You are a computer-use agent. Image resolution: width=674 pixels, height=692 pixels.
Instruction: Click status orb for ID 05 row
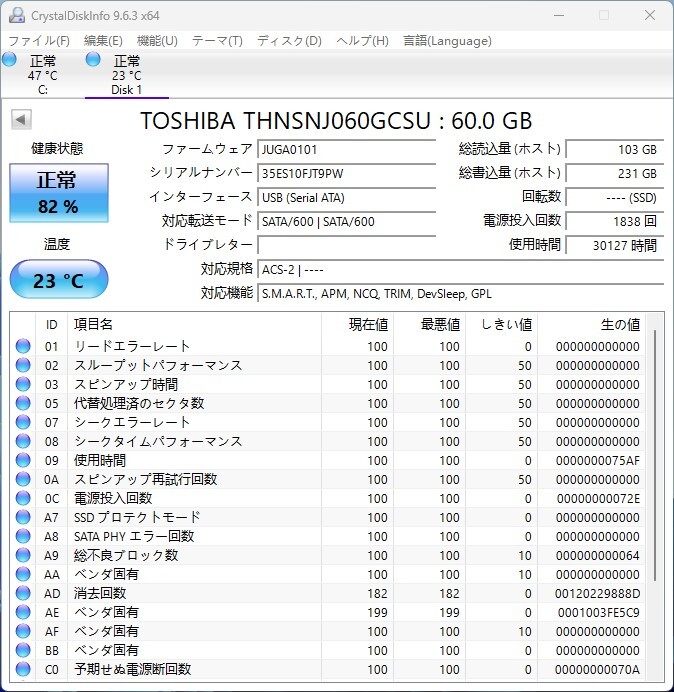tap(23, 404)
